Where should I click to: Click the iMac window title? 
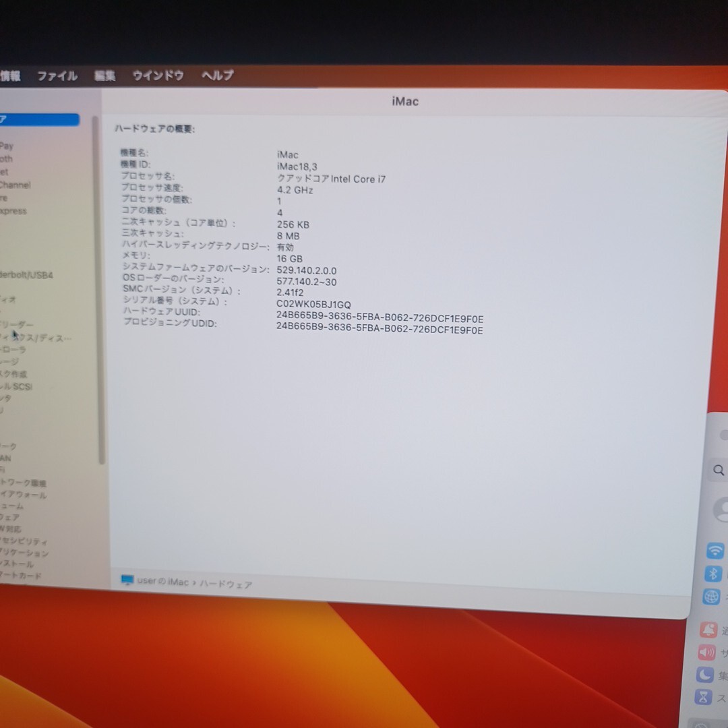click(405, 101)
